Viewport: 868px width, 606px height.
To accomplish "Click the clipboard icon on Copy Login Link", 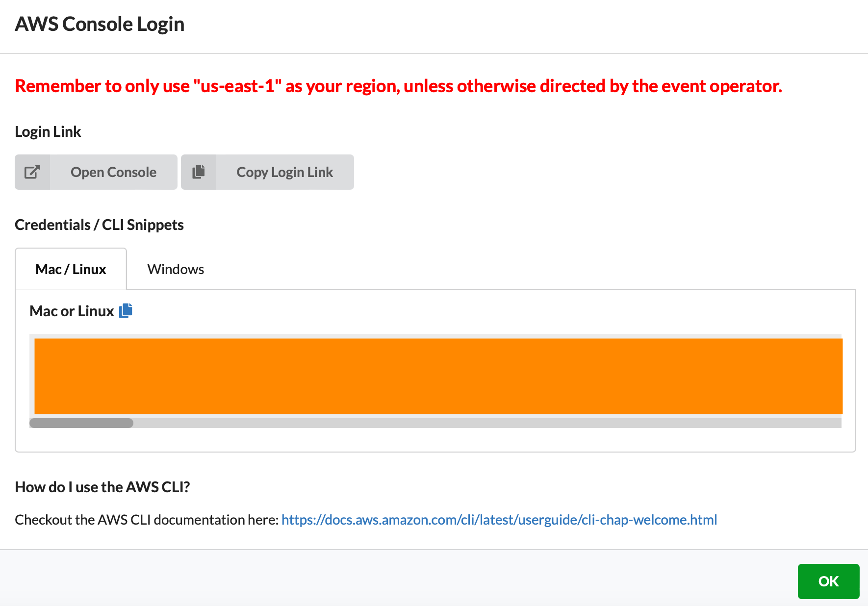I will coord(199,172).
